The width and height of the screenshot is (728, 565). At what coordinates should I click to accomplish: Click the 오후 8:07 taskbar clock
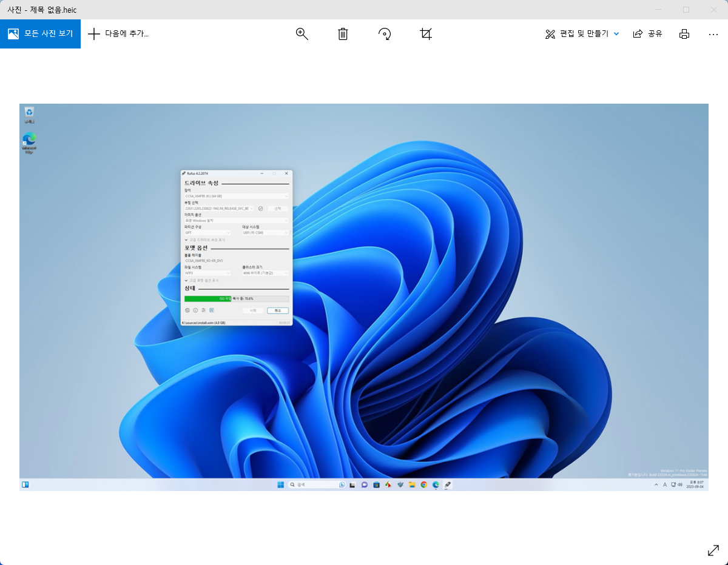click(x=695, y=484)
